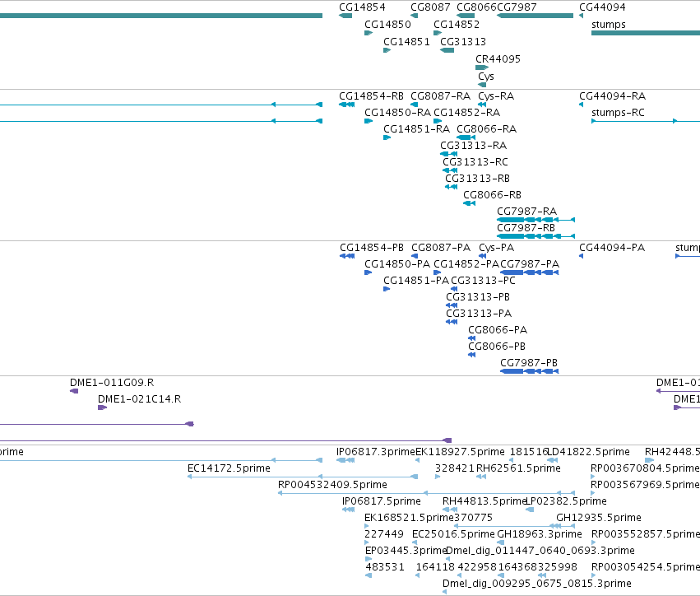
Task: Click transcript CG31313-RB
Action: 452,187
